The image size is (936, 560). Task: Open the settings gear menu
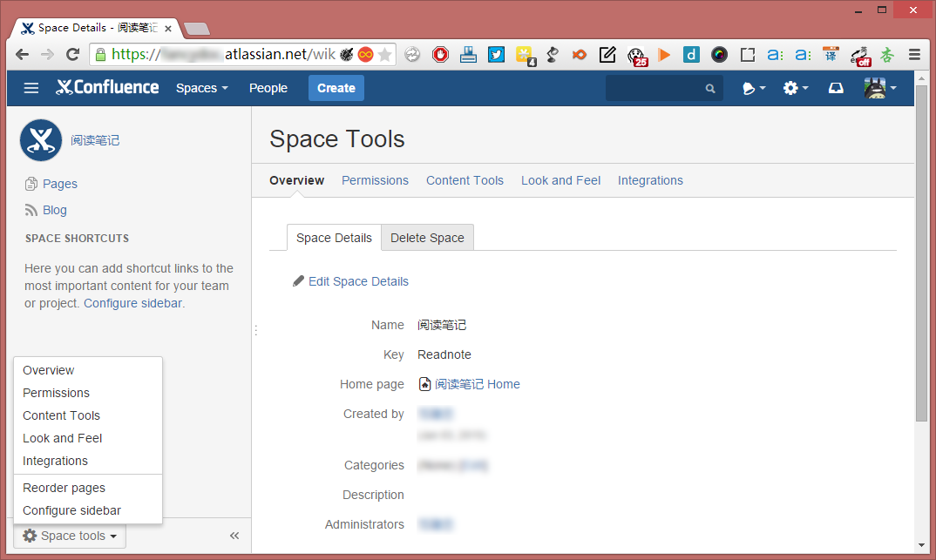coord(795,88)
